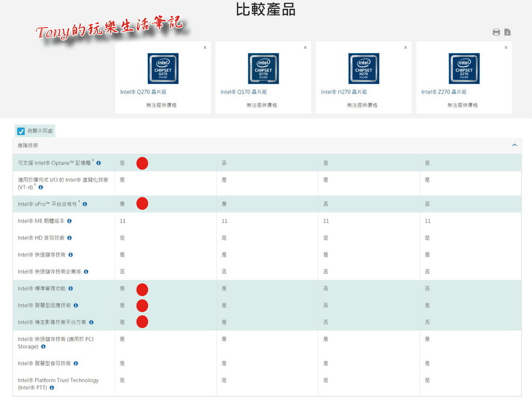Click 無法提供價格 under Z270 chipset
Image resolution: width=532 pixels, height=399 pixels.
pyautogui.click(x=463, y=105)
